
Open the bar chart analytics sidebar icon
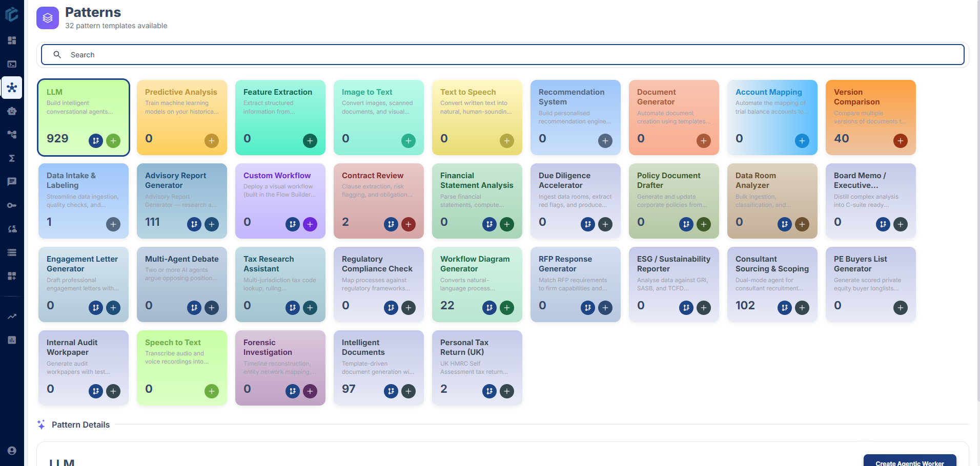tap(12, 340)
